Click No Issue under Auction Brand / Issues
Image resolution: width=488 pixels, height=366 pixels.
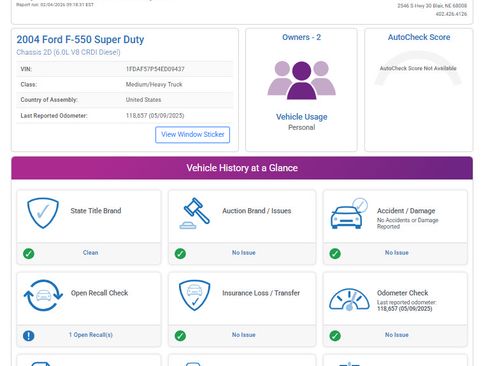pyautogui.click(x=244, y=253)
